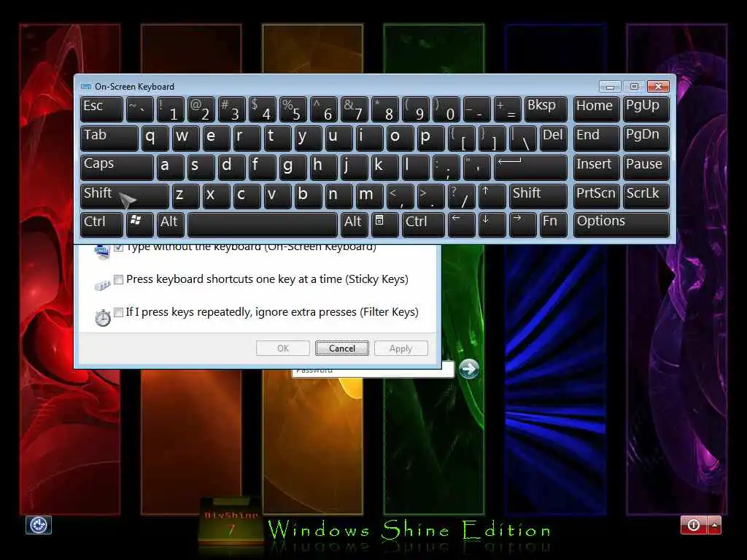The height and width of the screenshot is (560, 747).
Task: Click the OK button in dialog
Action: (x=283, y=348)
